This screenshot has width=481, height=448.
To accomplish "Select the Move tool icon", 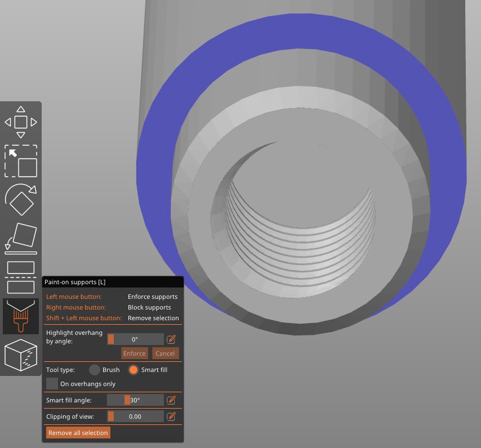I will 21,122.
